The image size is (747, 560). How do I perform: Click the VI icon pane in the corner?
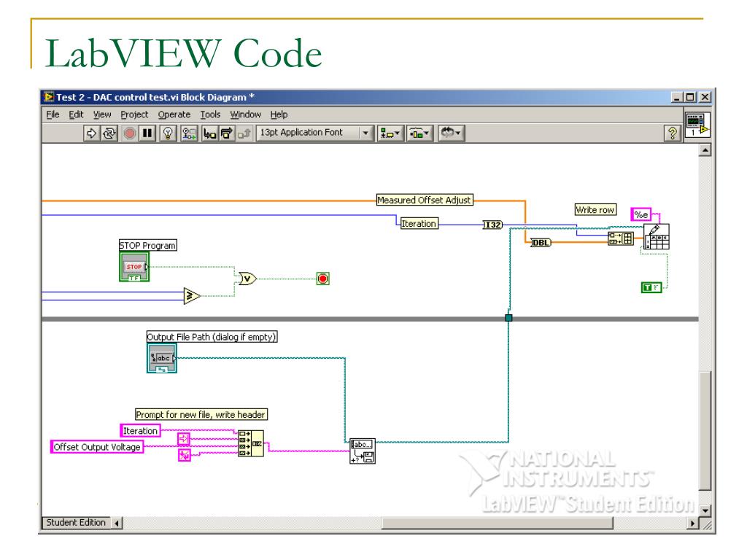click(x=697, y=125)
